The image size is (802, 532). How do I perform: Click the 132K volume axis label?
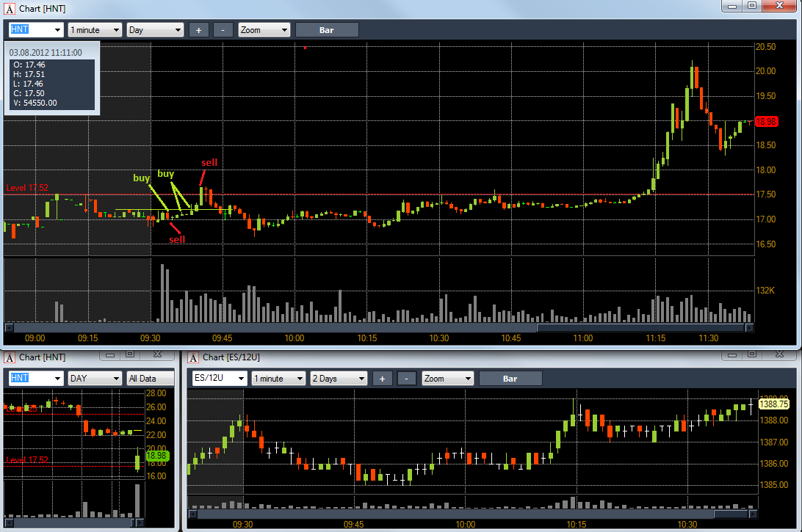(766, 290)
